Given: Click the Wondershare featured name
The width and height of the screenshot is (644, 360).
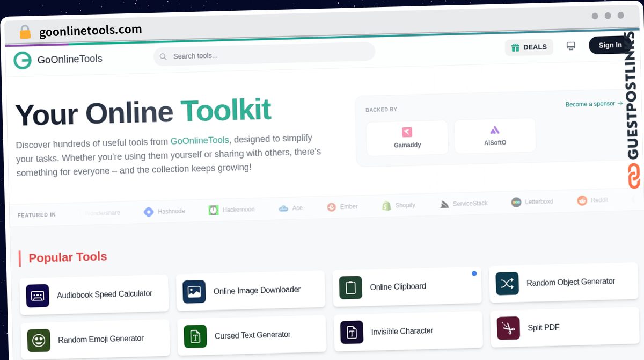Looking at the screenshot, I should pos(102,213).
